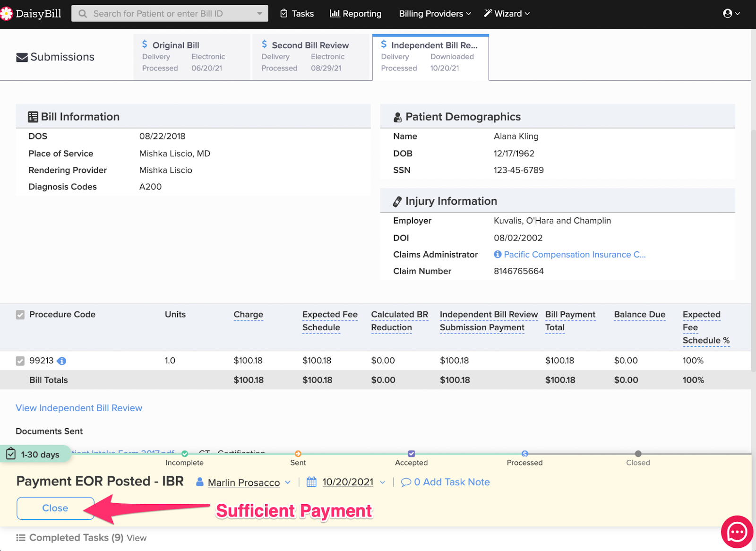This screenshot has height=551, width=756.
Task: Switch to the Original Bill tab
Action: pyautogui.click(x=192, y=56)
